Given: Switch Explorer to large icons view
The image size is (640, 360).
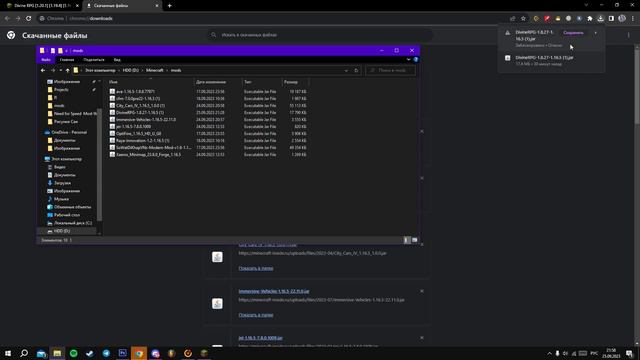Looking at the screenshot, I should click(414, 240).
